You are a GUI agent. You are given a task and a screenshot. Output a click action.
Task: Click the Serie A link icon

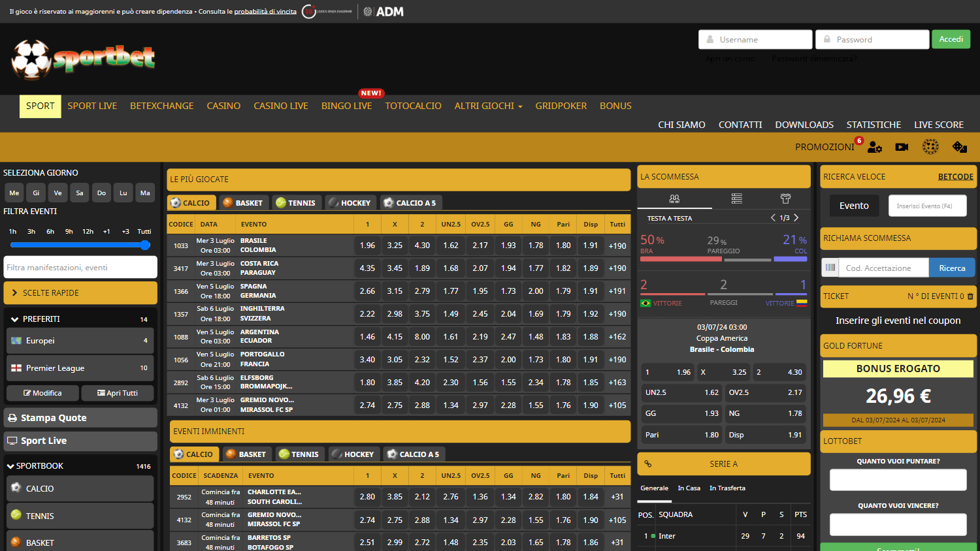point(648,464)
